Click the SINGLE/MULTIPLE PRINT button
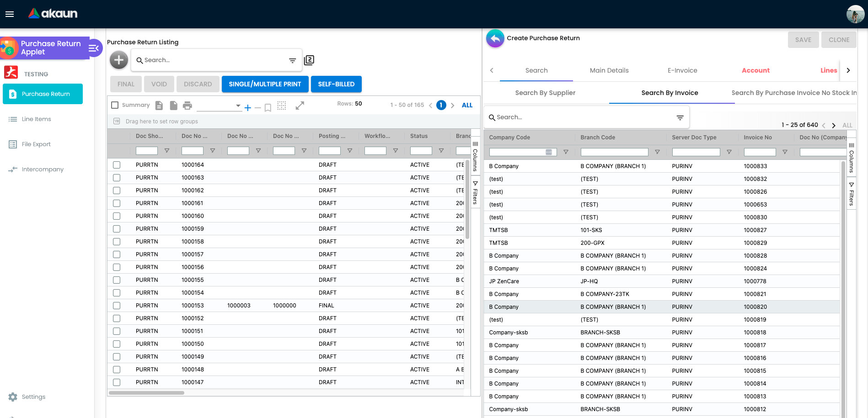Viewport: 868px width, 418px height. pos(265,84)
